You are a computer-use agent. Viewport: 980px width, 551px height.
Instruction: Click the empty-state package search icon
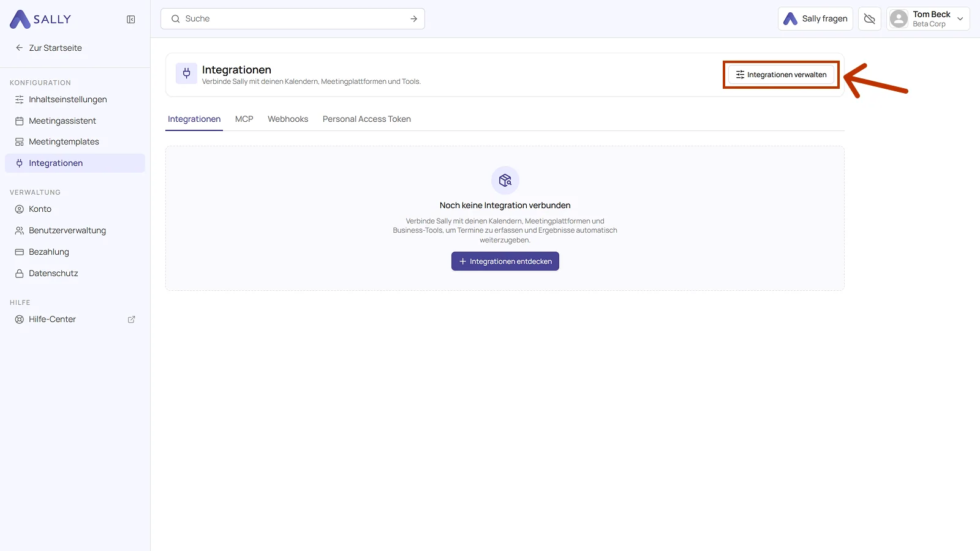tap(505, 180)
